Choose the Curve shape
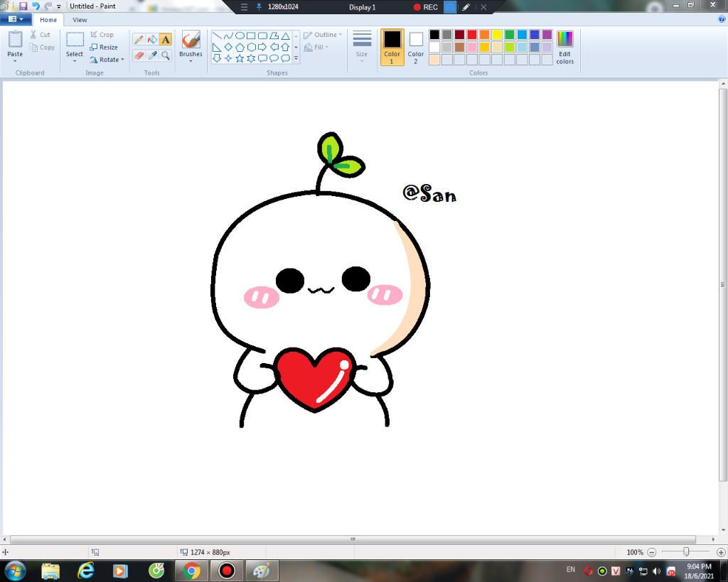728x582 pixels. coord(228,36)
